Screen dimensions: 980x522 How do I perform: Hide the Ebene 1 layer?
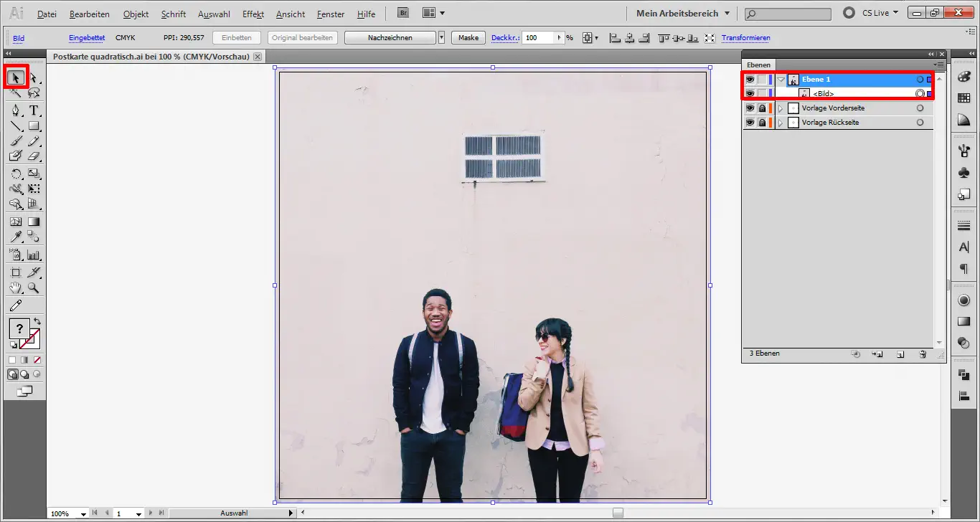[x=750, y=80]
